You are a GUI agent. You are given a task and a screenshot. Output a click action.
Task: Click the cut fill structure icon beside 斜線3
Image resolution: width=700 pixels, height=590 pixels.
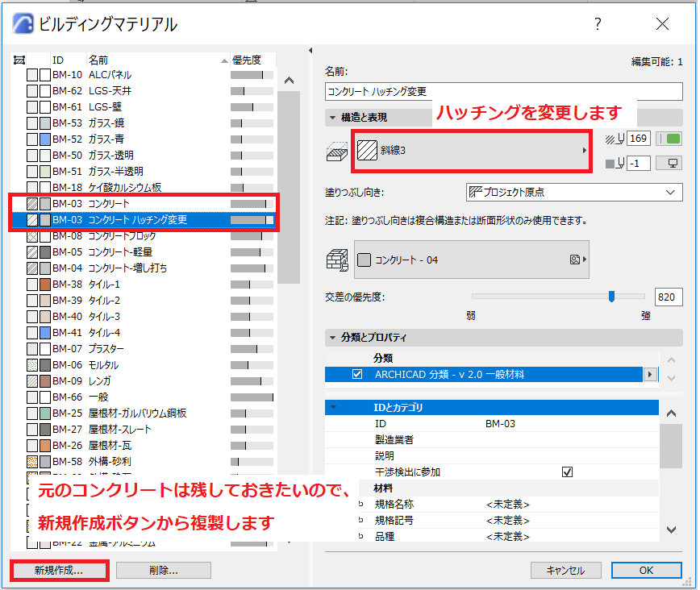(337, 152)
